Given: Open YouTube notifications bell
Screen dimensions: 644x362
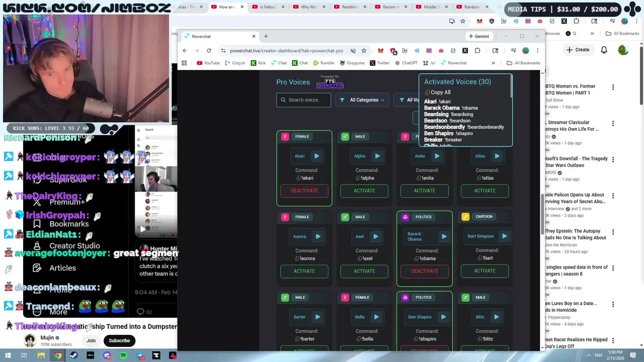Looking at the screenshot, I should pyautogui.click(x=604, y=50).
